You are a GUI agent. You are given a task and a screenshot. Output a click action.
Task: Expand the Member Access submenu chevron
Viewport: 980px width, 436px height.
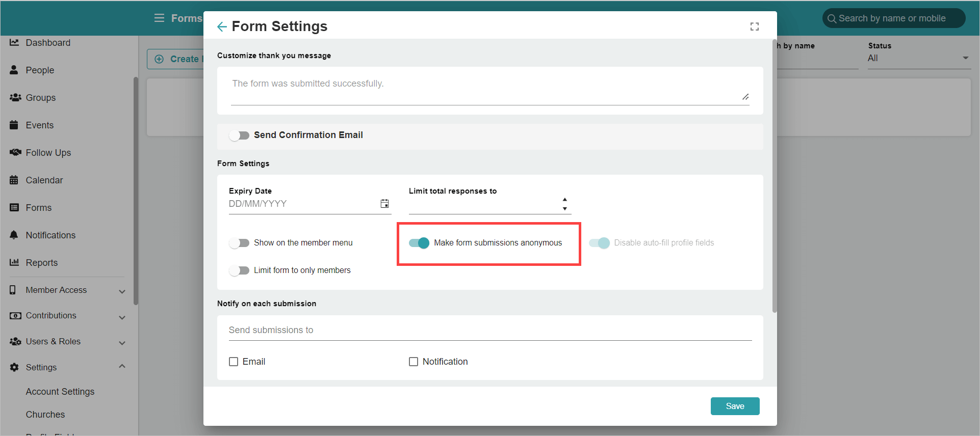click(x=122, y=292)
